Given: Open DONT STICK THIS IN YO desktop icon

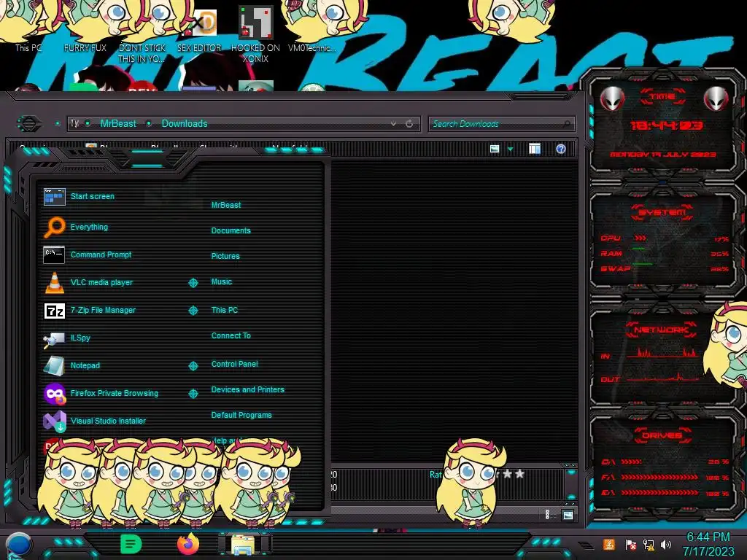Looking at the screenshot, I should tap(142, 34).
